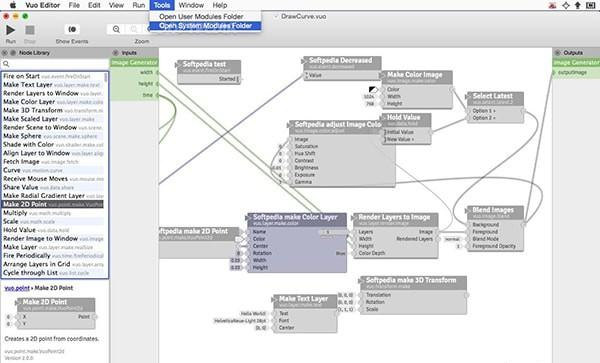
Task: Select Multiply in Node Library list
Action: click(53, 213)
